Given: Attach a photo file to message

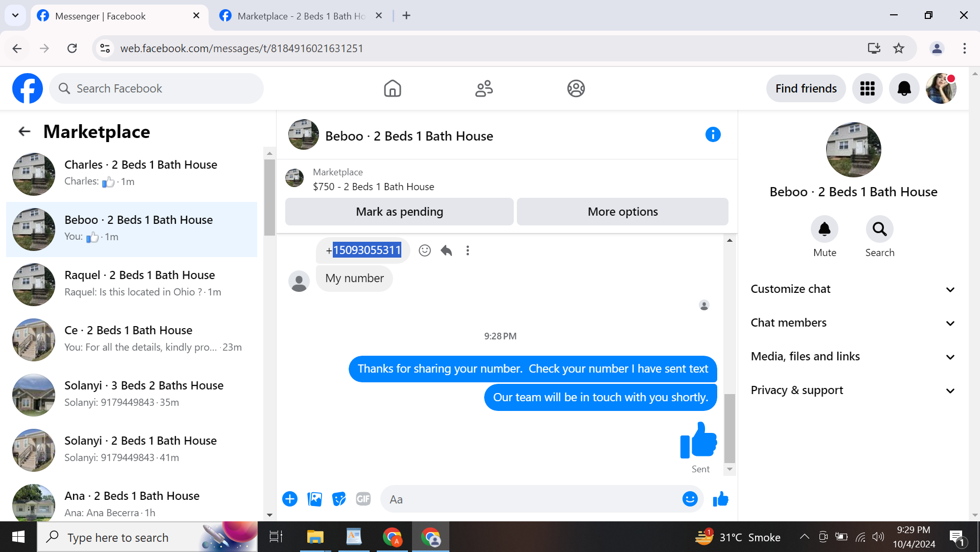Looking at the screenshot, I should click(x=314, y=499).
